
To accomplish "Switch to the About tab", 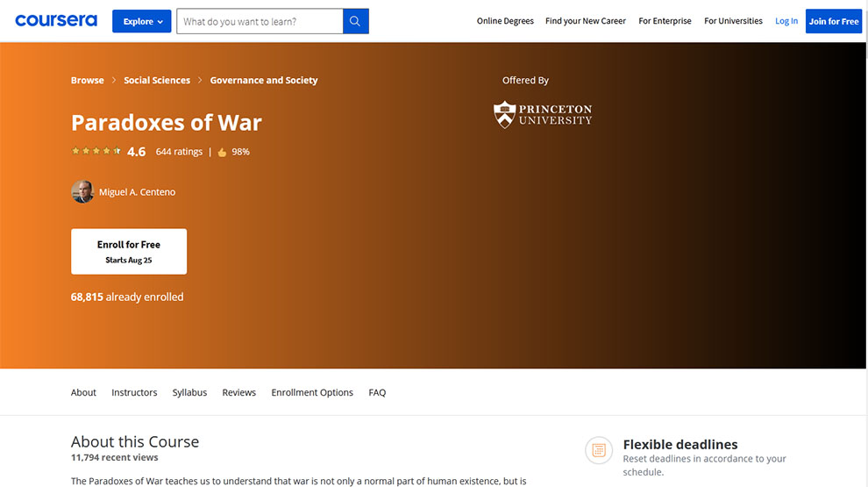I will [83, 392].
